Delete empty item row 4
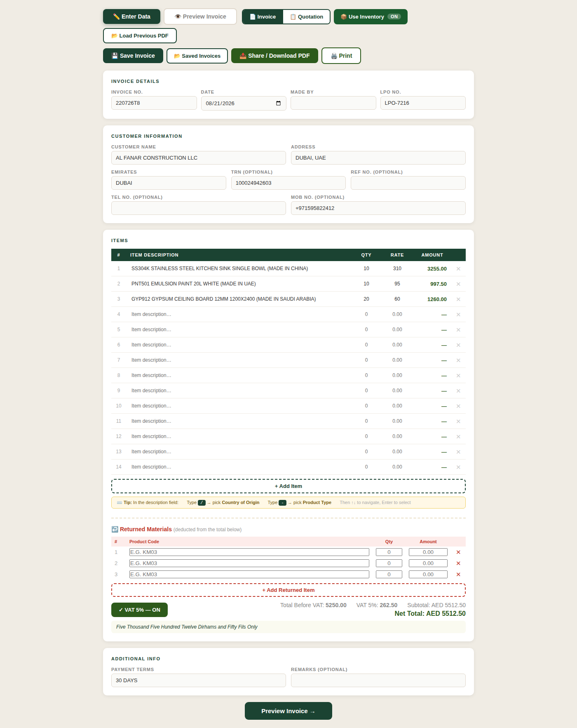The height and width of the screenshot is (728, 577). coord(458,315)
